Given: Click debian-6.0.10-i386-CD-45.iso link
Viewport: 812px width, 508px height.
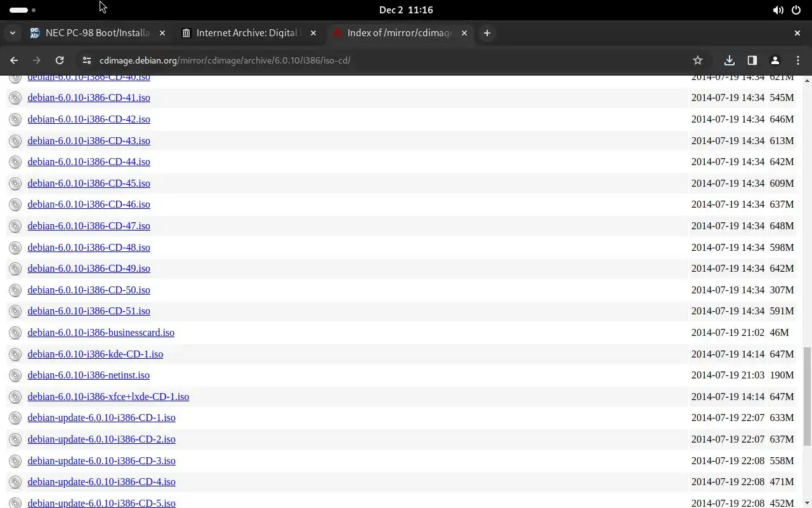Looking at the screenshot, I should pos(89,184).
